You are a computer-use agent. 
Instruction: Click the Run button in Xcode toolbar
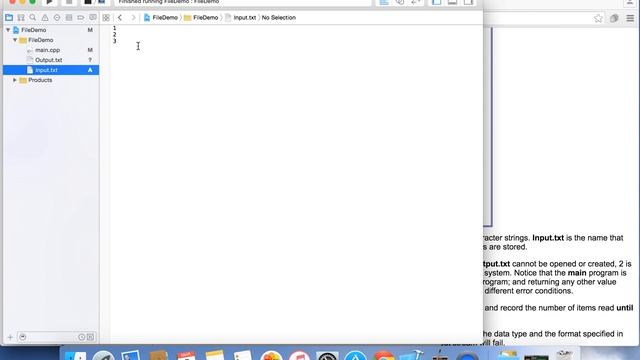coord(49,2)
